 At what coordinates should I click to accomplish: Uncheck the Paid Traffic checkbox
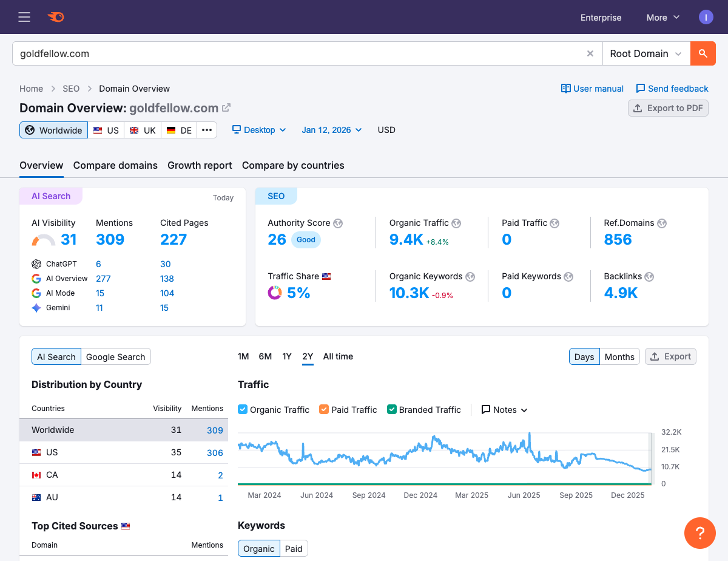tap(323, 409)
